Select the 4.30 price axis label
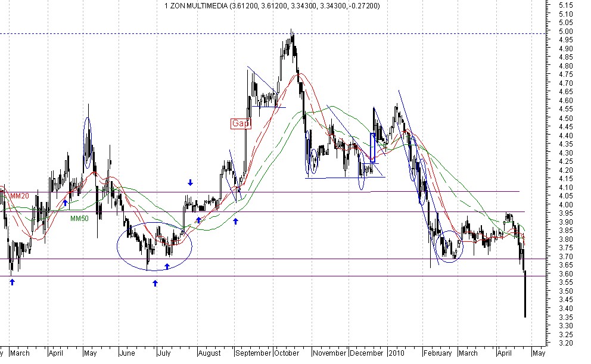Screen dimensions: 591x364 567,153
